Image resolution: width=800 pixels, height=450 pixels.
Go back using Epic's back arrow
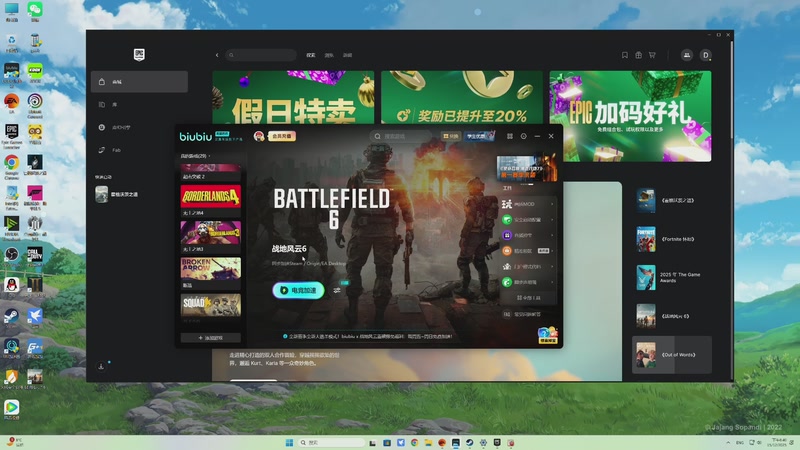coord(217,55)
